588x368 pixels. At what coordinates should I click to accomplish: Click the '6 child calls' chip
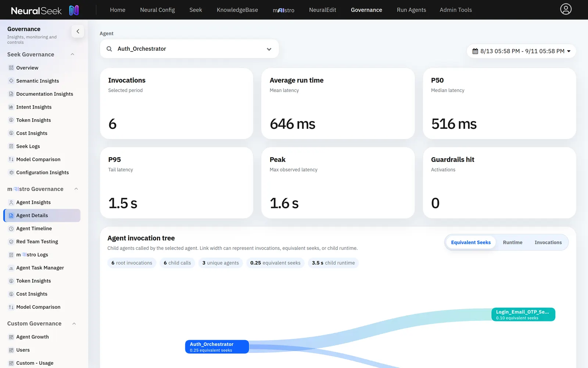tap(177, 263)
